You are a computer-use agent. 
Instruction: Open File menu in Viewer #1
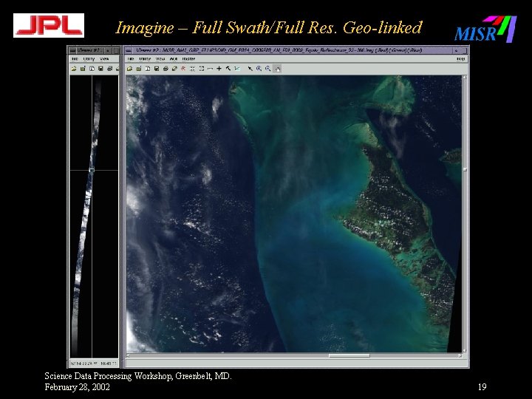[x=75, y=59]
